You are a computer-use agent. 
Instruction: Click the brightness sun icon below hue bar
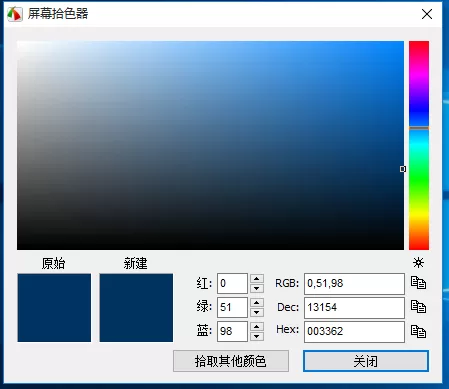tap(418, 263)
